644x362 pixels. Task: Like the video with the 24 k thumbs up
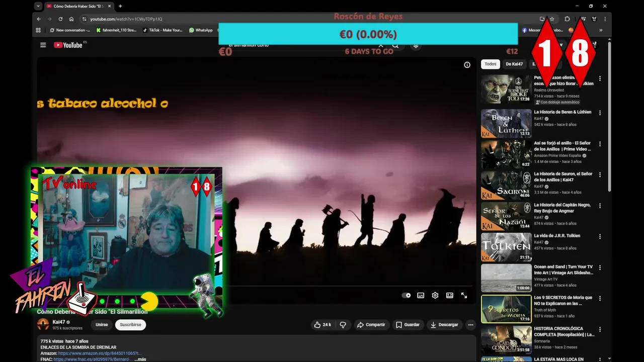(x=323, y=325)
